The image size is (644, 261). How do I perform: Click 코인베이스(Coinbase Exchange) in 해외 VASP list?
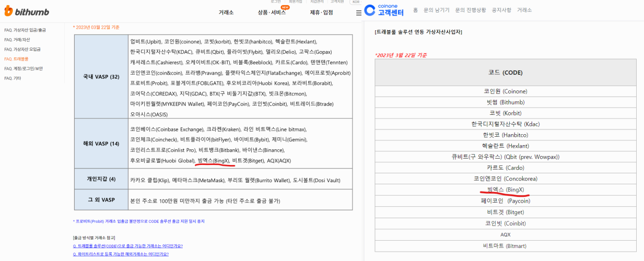point(167,129)
